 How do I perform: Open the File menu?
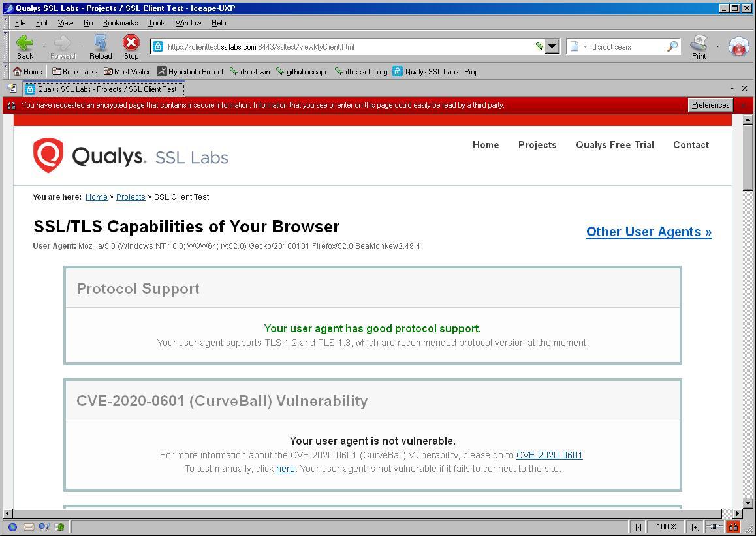[20, 23]
